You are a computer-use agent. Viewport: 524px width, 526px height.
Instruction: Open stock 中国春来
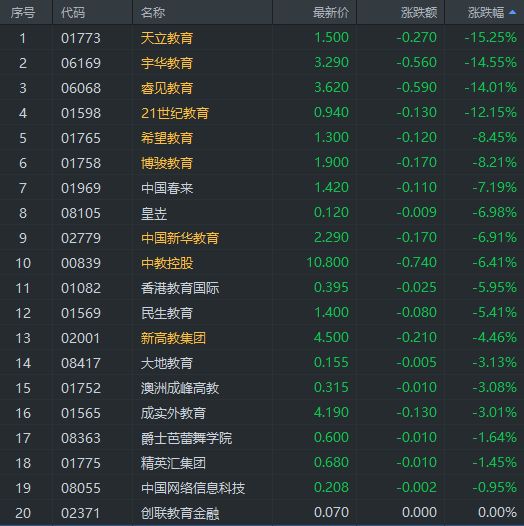167,188
